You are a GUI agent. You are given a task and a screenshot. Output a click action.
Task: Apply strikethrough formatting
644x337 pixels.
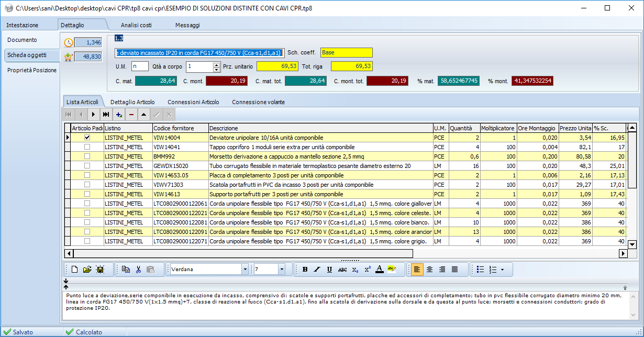click(x=342, y=269)
